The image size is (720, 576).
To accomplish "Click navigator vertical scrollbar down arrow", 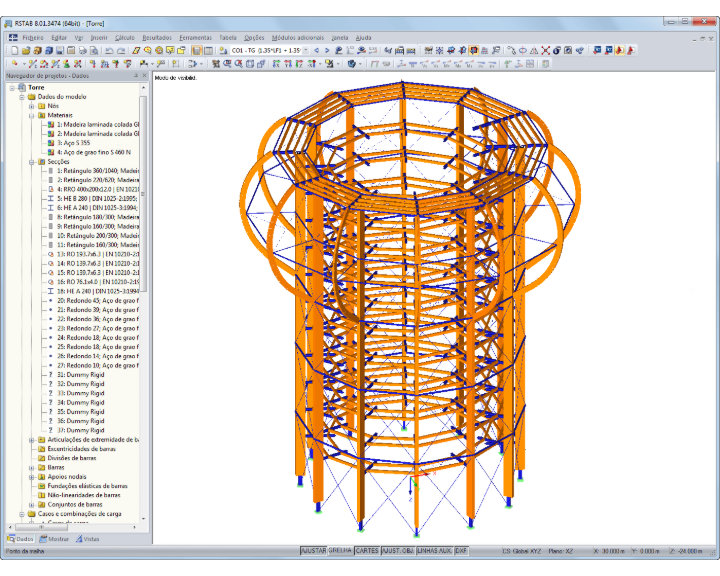I will [x=144, y=519].
